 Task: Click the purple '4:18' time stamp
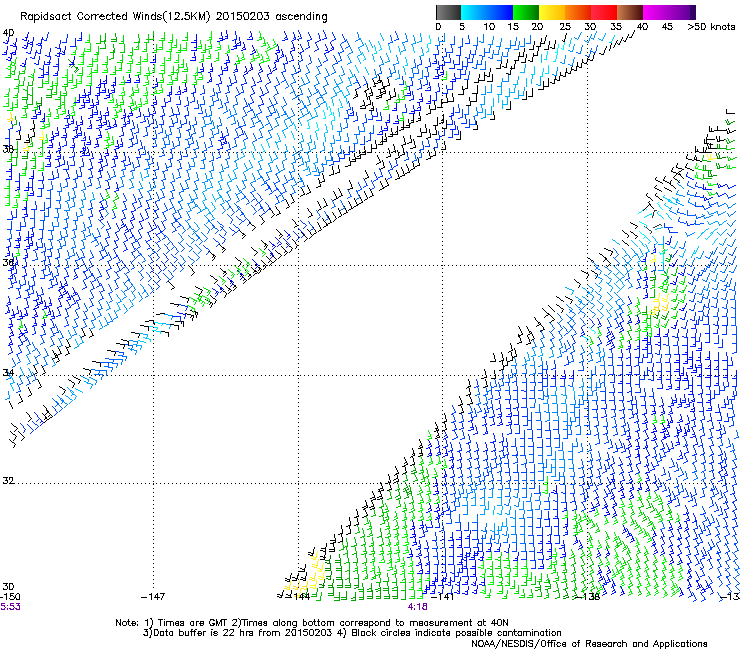pos(418,607)
